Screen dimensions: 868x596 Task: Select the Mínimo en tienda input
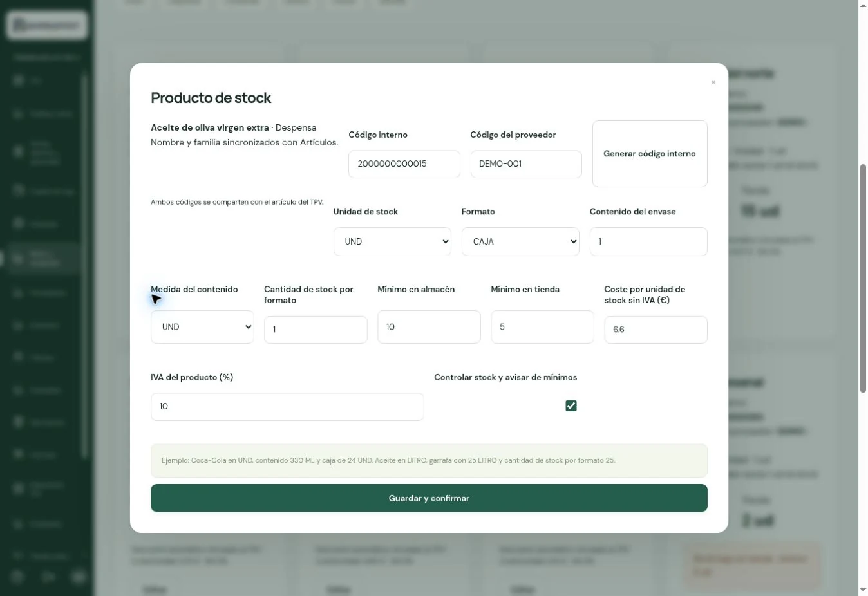tap(542, 327)
